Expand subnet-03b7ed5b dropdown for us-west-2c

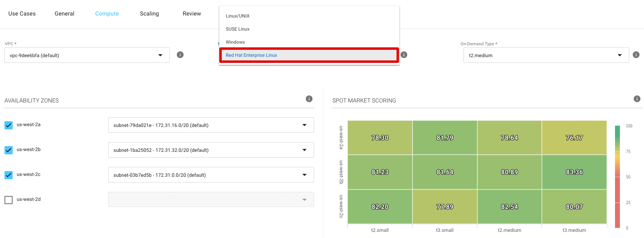(x=211, y=175)
